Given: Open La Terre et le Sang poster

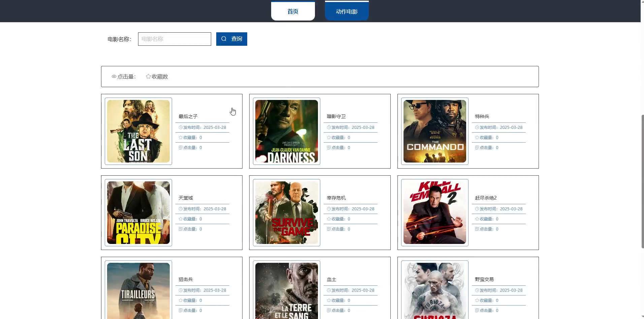Looking at the screenshot, I should click(287, 291).
